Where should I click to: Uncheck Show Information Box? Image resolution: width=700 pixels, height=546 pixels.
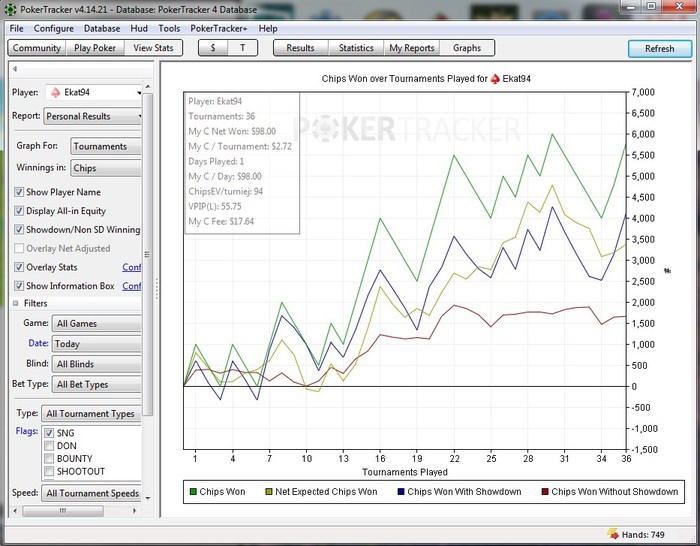tap(19, 286)
